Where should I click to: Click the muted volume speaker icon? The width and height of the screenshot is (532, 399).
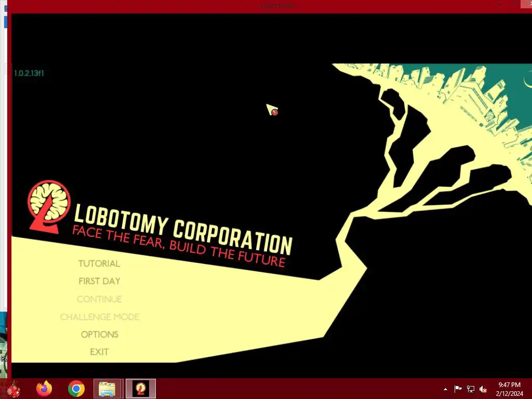[483, 389]
